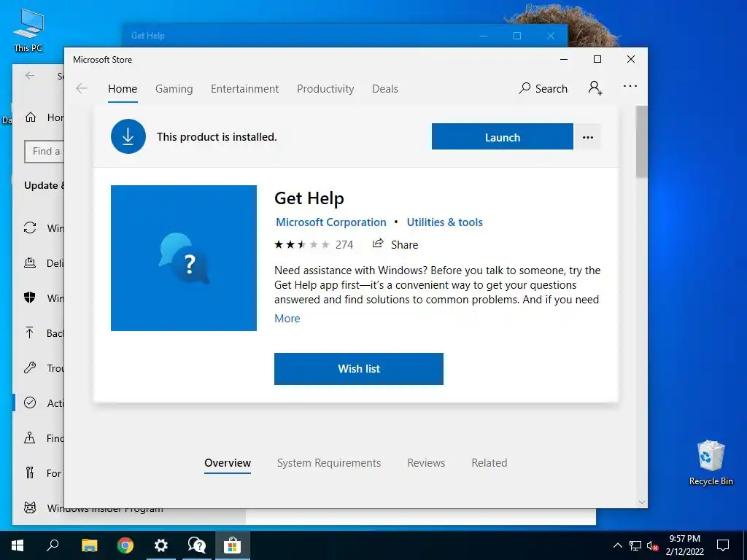Image resolution: width=747 pixels, height=560 pixels.
Task: Click the taskbar search magnifier
Action: [53, 545]
